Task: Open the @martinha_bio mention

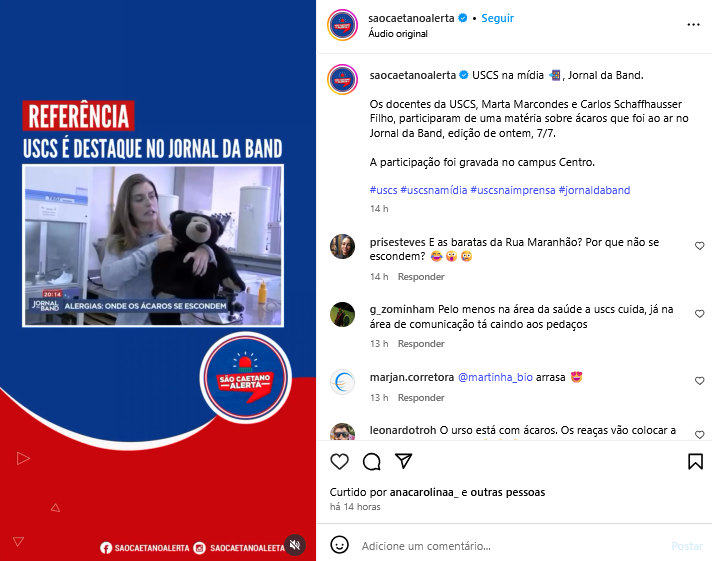Action: tap(495, 377)
